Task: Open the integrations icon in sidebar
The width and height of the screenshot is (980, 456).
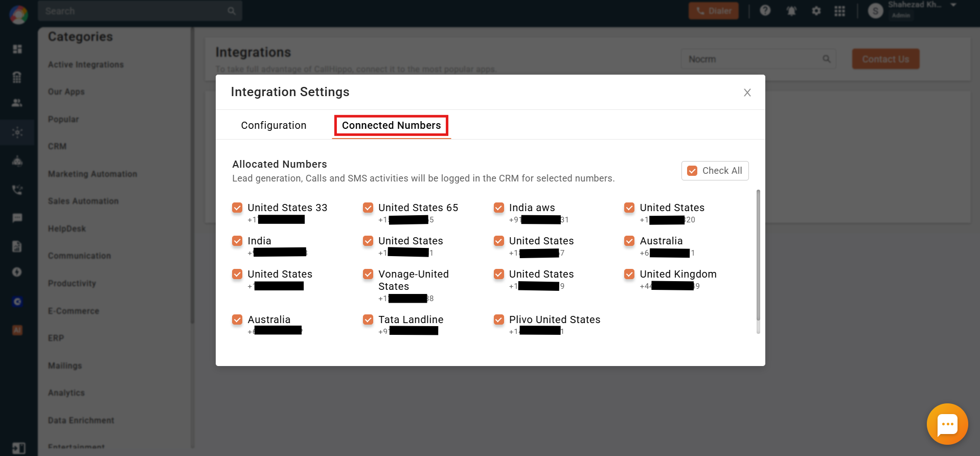Action: coord(17,132)
